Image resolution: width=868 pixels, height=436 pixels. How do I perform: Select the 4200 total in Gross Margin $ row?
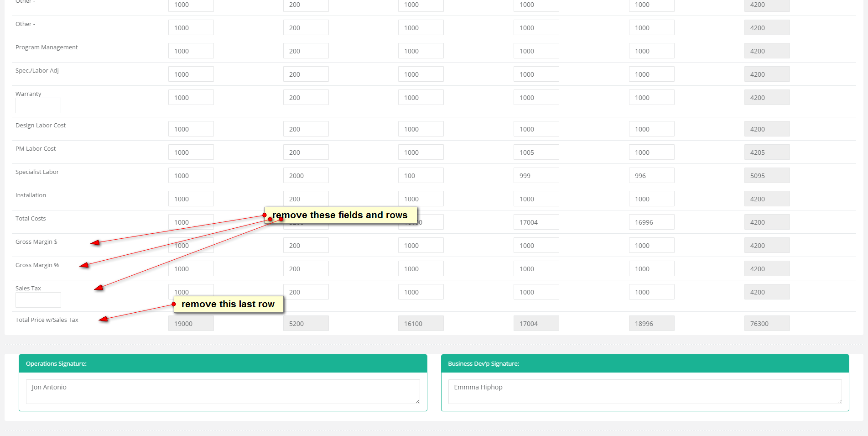pyautogui.click(x=767, y=245)
